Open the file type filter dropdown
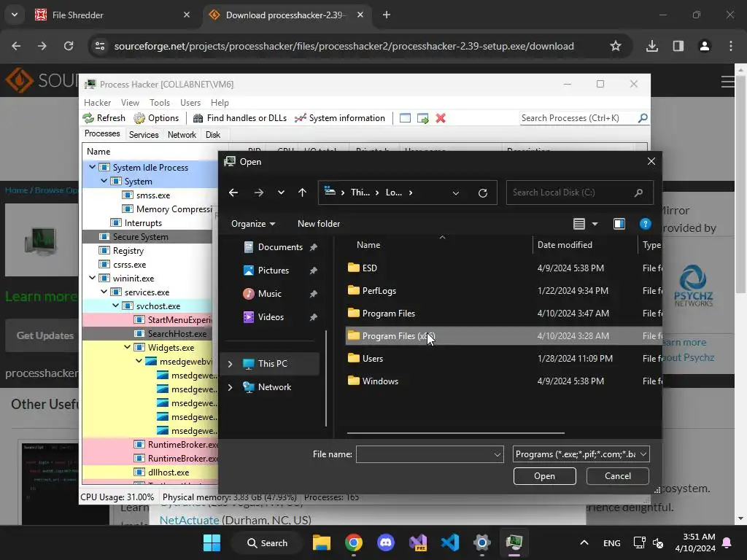Viewport: 747px width, 560px height. (x=581, y=454)
